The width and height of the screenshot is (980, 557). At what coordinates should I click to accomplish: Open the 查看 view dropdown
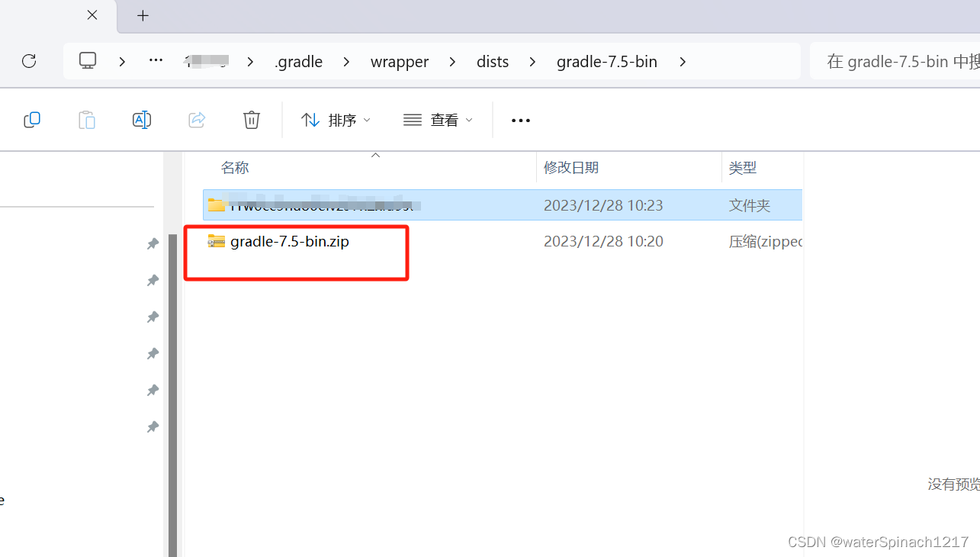pos(438,120)
